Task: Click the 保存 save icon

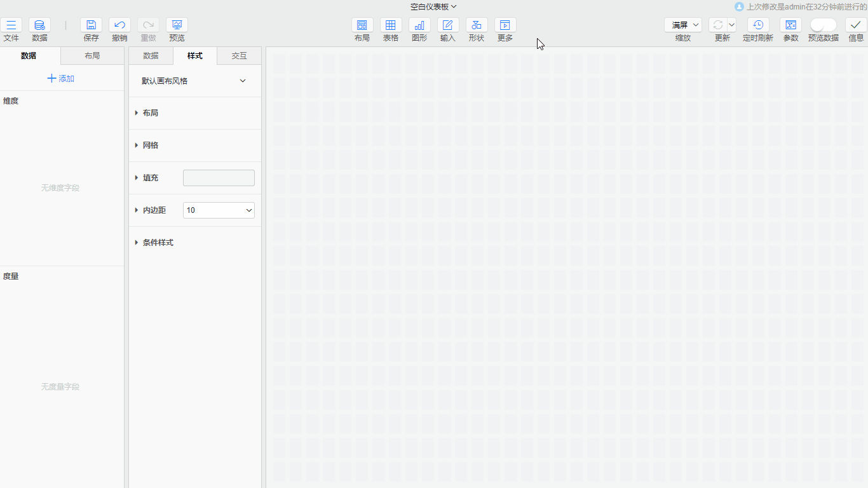Action: pos(91,25)
